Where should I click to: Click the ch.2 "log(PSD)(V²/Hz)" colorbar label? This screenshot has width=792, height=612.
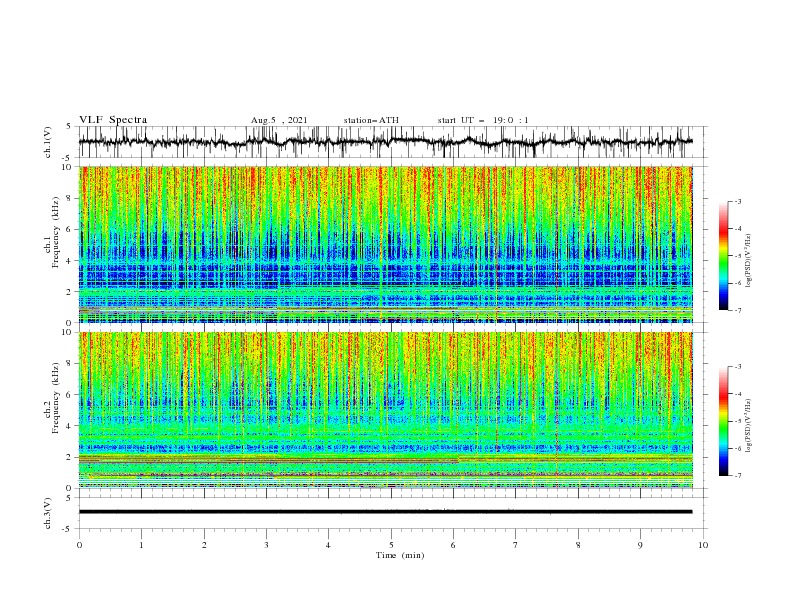coord(749,426)
